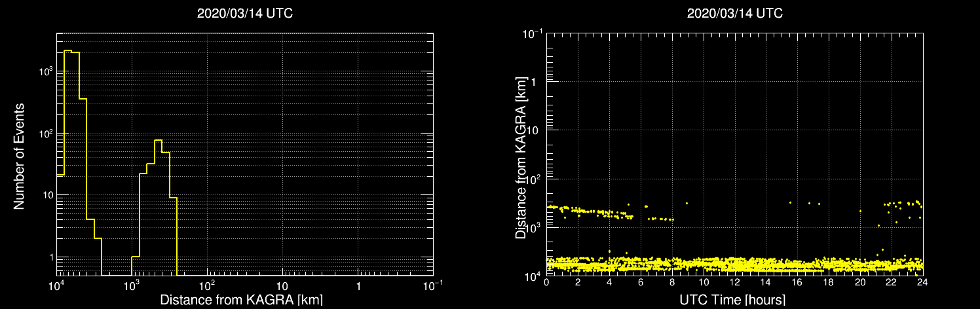Click the hour 24 tick on UTC Time axis
980x309 pixels.
coord(922,283)
